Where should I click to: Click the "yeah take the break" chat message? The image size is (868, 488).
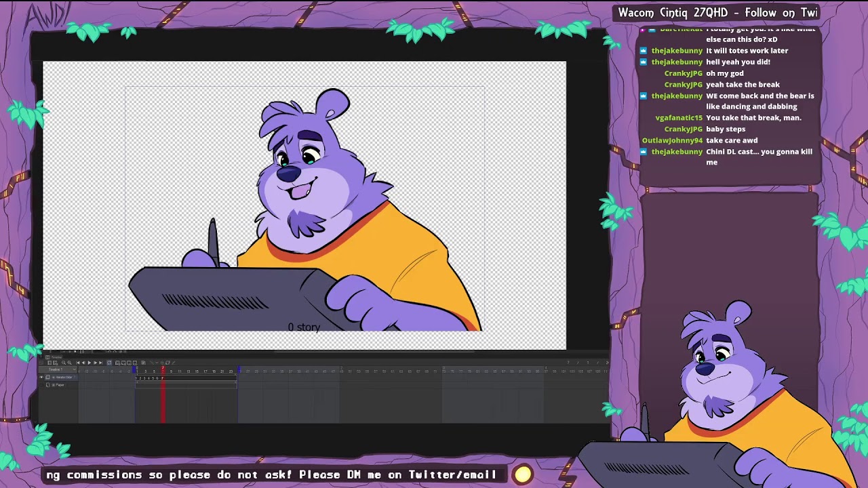pyautogui.click(x=743, y=85)
